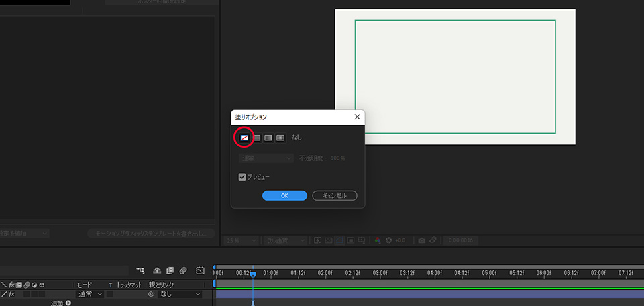644x306 pixels.
Task: Click the 不透明度 100% opacity value
Action: point(338,158)
